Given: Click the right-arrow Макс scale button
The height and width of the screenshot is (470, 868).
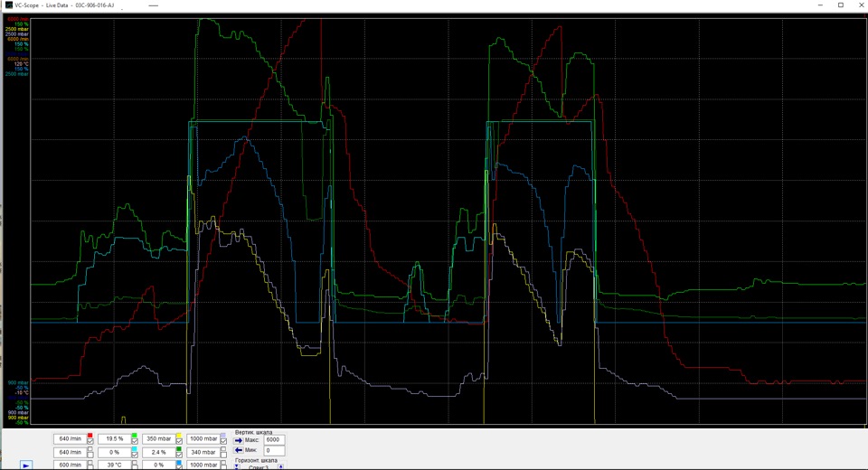Looking at the screenshot, I should point(239,440).
